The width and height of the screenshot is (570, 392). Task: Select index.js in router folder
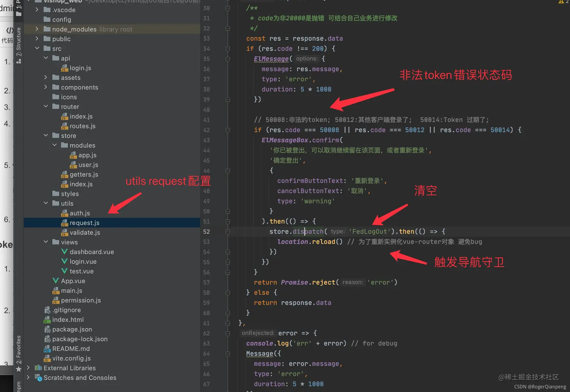77,116
